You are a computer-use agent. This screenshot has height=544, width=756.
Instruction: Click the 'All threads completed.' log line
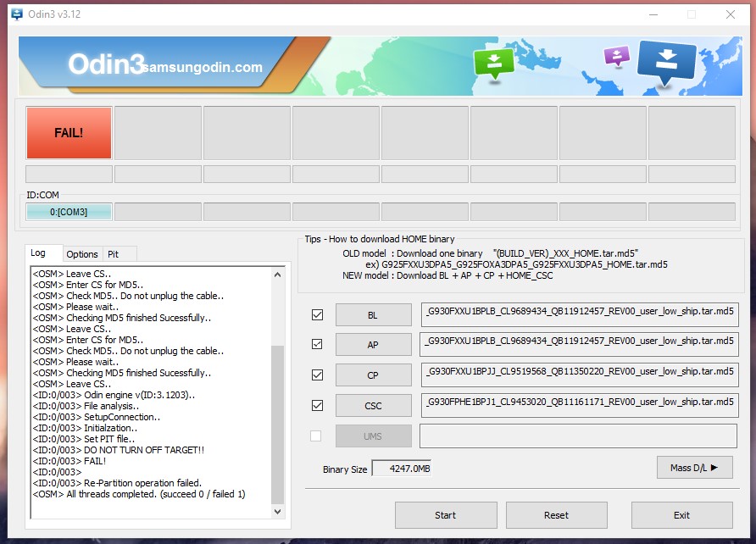coord(139,494)
